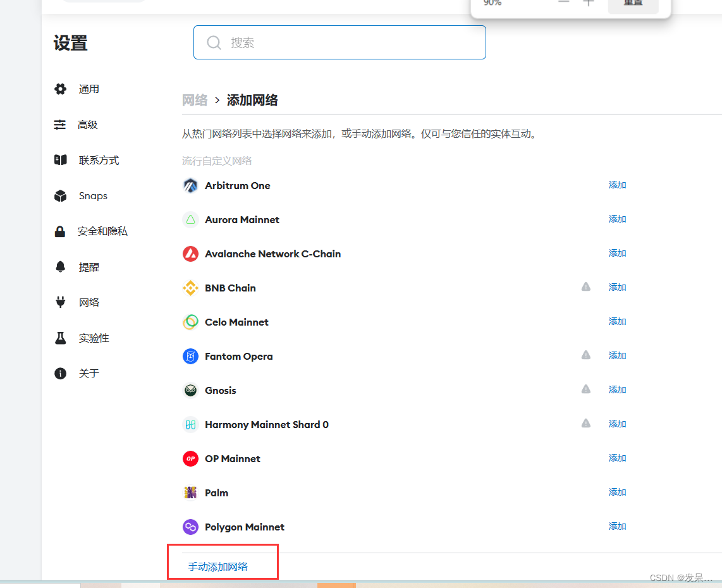This screenshot has height=588, width=722.
Task: Click the Fantom Opera logo icon
Action: [x=191, y=356]
